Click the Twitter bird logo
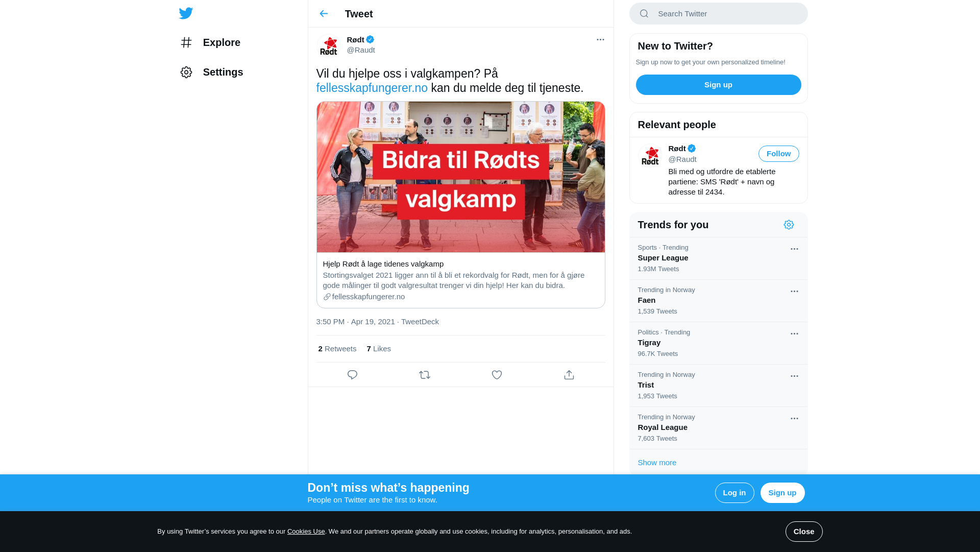Image resolution: width=980 pixels, height=552 pixels. pyautogui.click(x=186, y=13)
